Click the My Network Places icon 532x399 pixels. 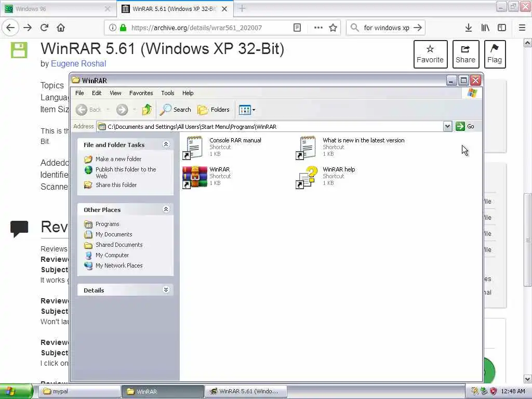(88, 265)
